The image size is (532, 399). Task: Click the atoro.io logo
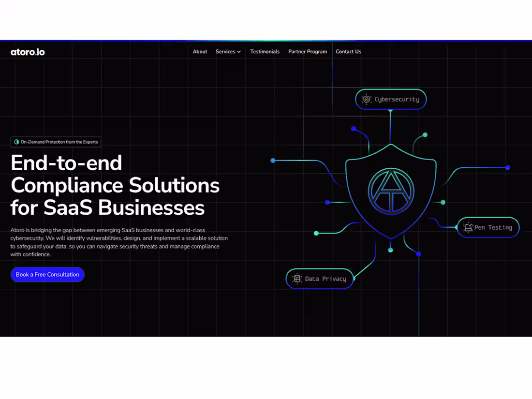click(27, 52)
